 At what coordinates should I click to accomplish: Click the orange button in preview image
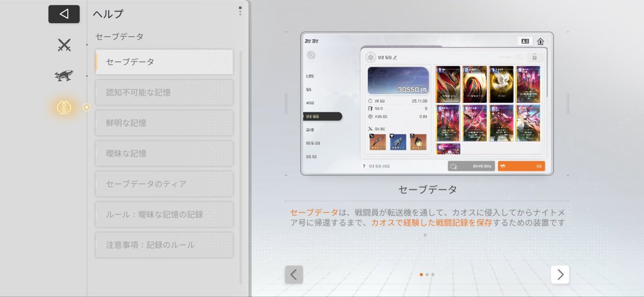tap(521, 166)
